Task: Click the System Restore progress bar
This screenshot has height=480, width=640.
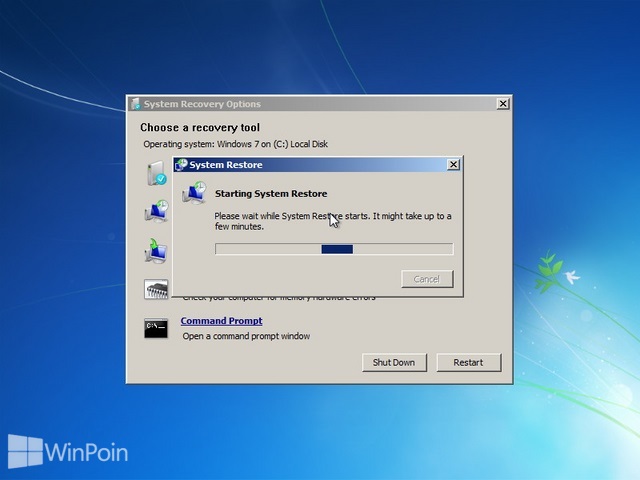Action: coord(334,249)
